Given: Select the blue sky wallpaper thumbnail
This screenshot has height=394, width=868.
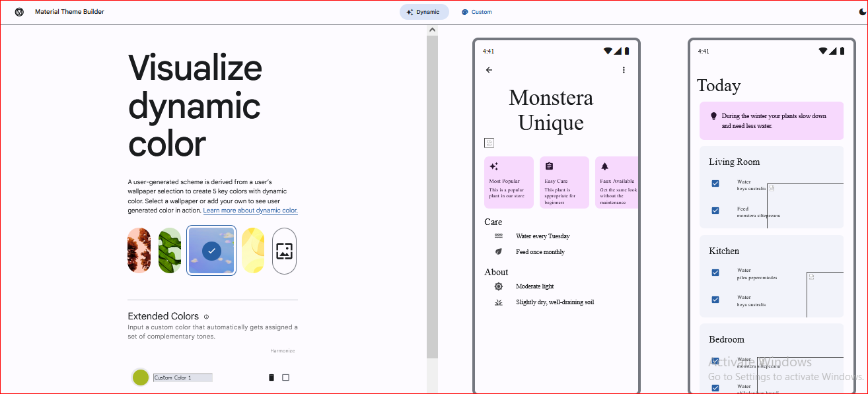Looking at the screenshot, I should coord(211,250).
